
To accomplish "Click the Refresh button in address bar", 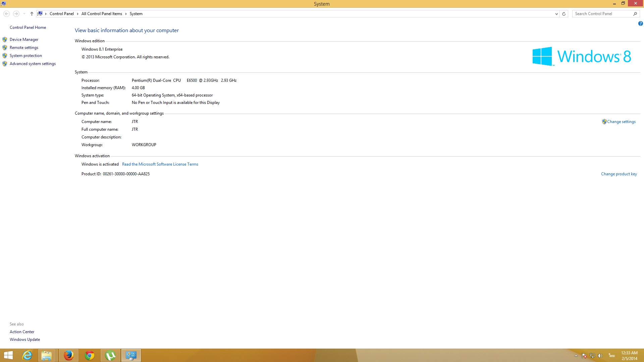I will (x=564, y=14).
